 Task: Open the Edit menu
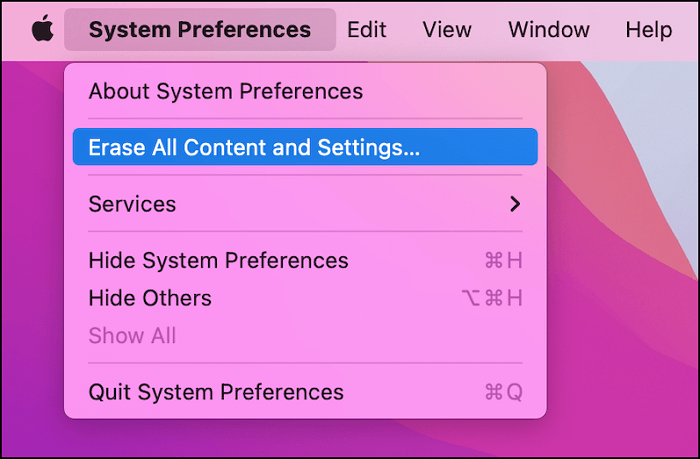(x=367, y=30)
